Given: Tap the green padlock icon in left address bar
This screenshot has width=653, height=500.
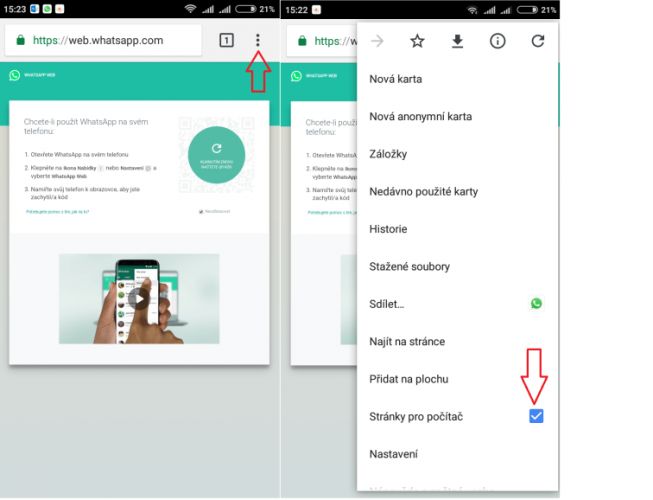Looking at the screenshot, I should [20, 40].
